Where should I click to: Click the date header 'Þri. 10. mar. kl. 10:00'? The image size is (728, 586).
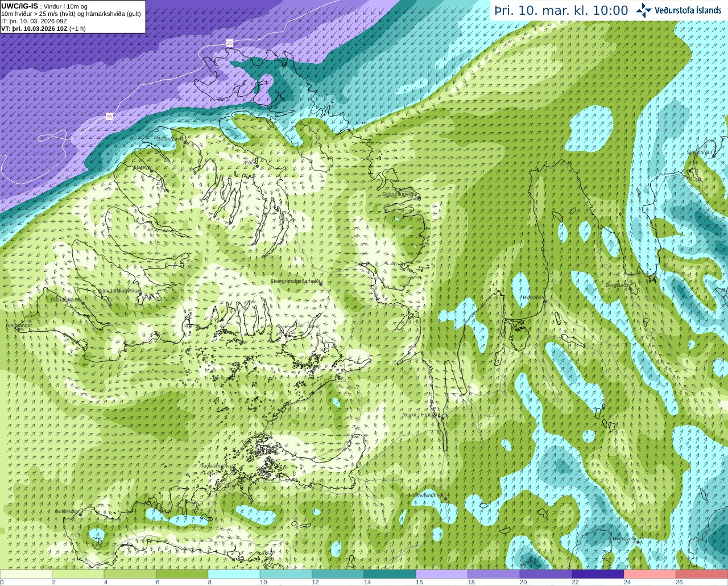pos(561,11)
